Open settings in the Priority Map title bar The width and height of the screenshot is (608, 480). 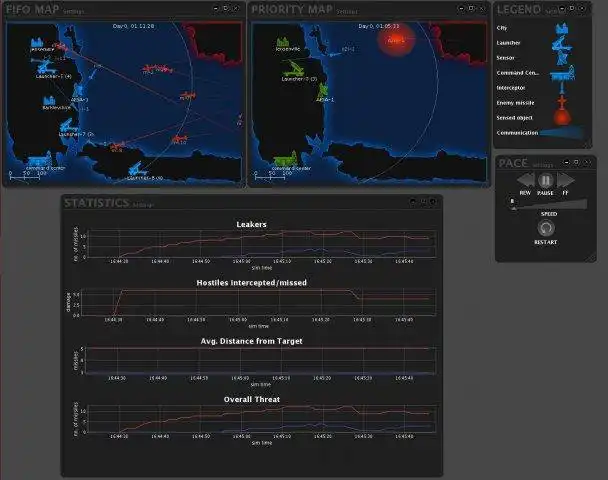tap(347, 12)
